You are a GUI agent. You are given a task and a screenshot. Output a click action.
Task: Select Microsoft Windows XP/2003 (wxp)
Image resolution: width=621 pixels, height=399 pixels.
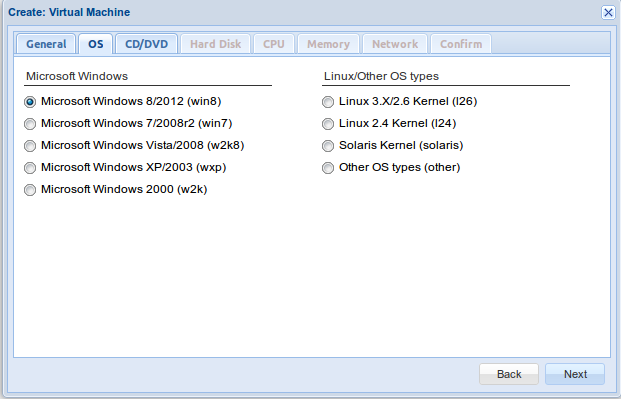point(30,168)
